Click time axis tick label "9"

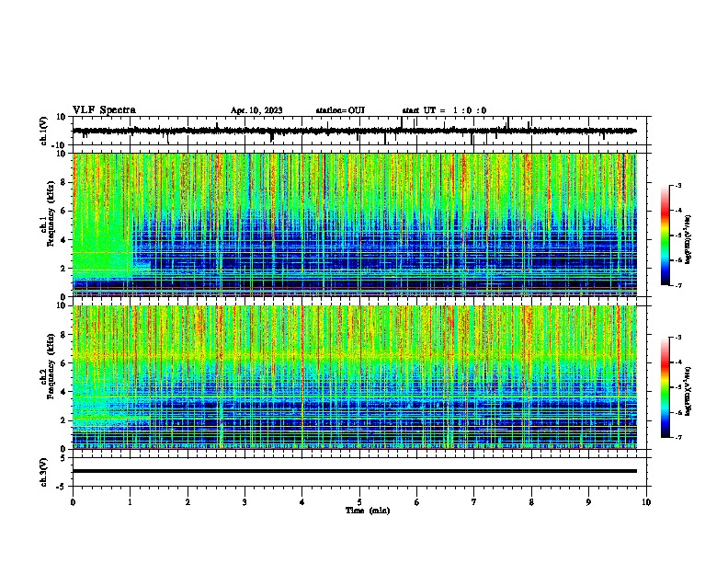click(x=588, y=502)
